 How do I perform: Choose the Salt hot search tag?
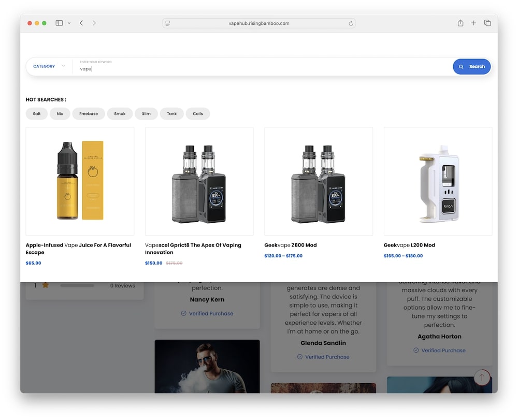pos(37,113)
